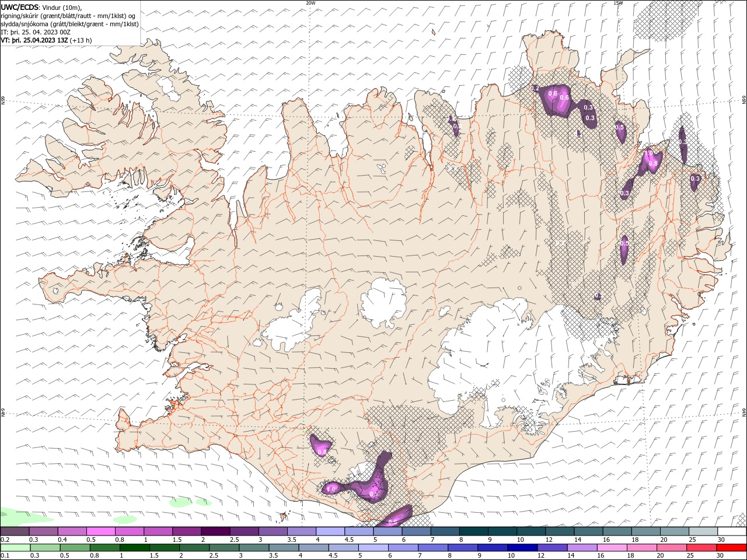The width and height of the screenshot is (747, 560).
Task: Click the UWC/ECDS title text
Action: coord(20,7)
